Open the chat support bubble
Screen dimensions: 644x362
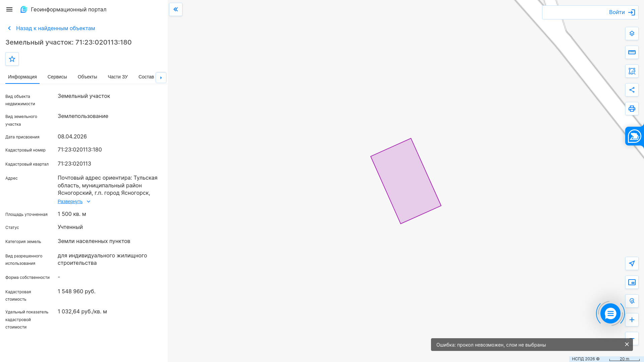610,313
